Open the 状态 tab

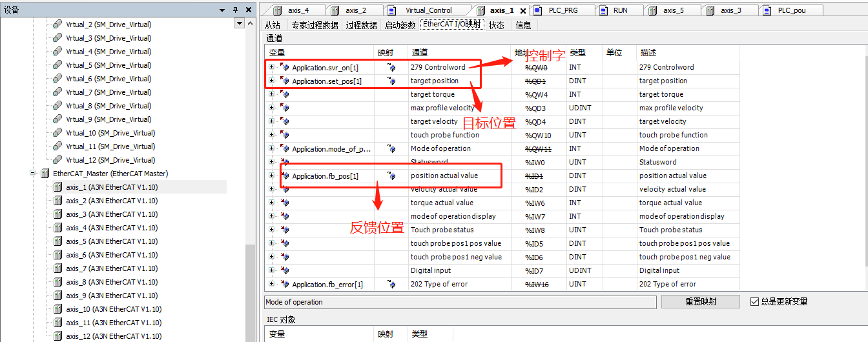[x=497, y=25]
